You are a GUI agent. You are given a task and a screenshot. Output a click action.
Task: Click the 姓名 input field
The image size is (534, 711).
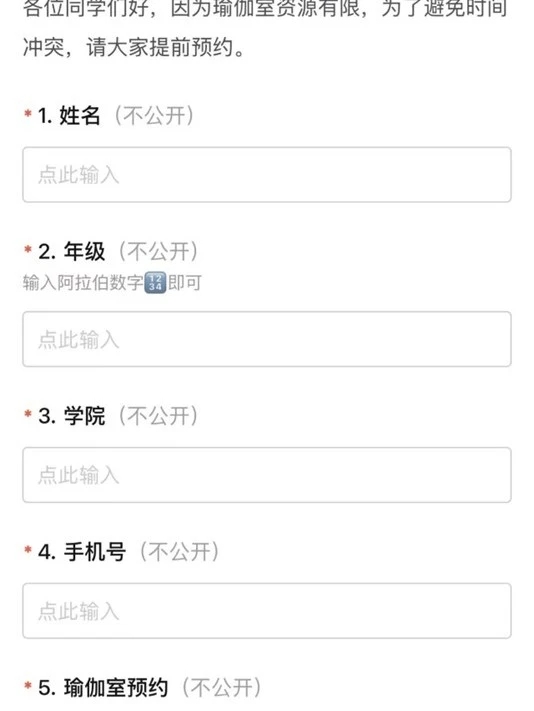click(267, 175)
